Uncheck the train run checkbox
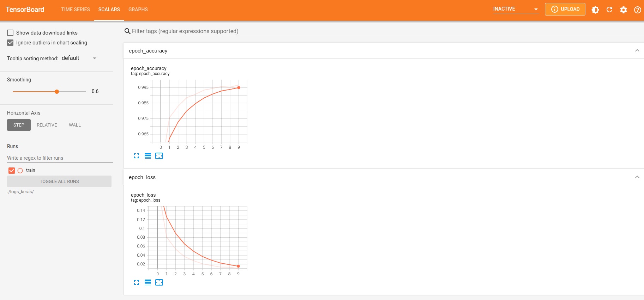Screen dimensions: 644x300 point(12,171)
